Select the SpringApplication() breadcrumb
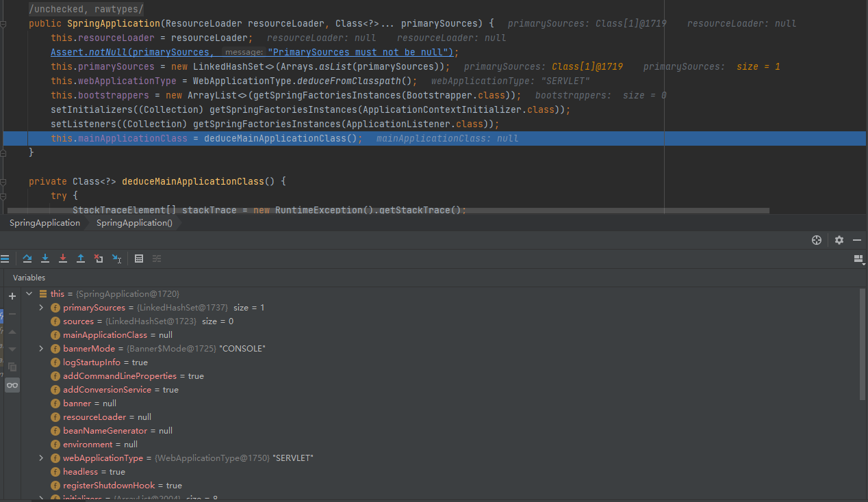Screen dimensions: 868x502 coord(134,223)
